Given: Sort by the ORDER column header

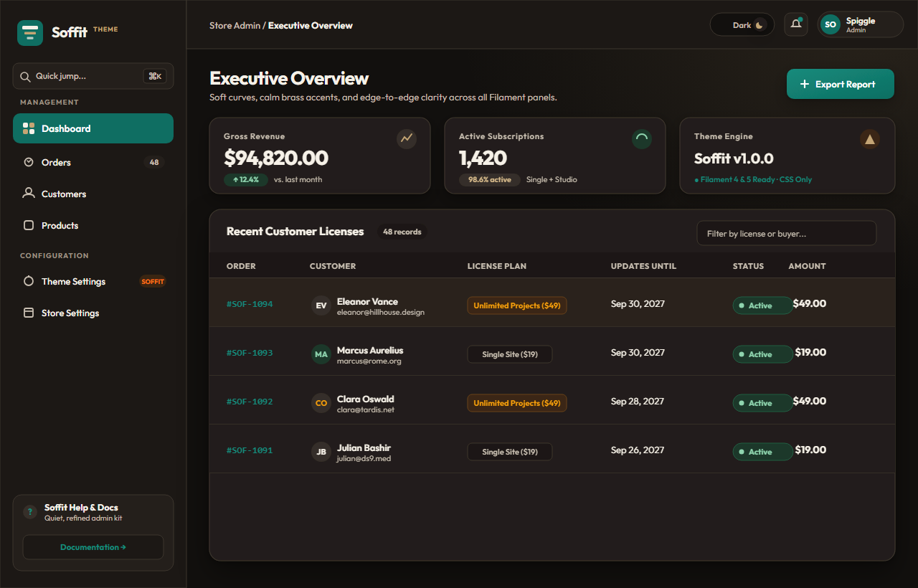Looking at the screenshot, I should 241,266.
